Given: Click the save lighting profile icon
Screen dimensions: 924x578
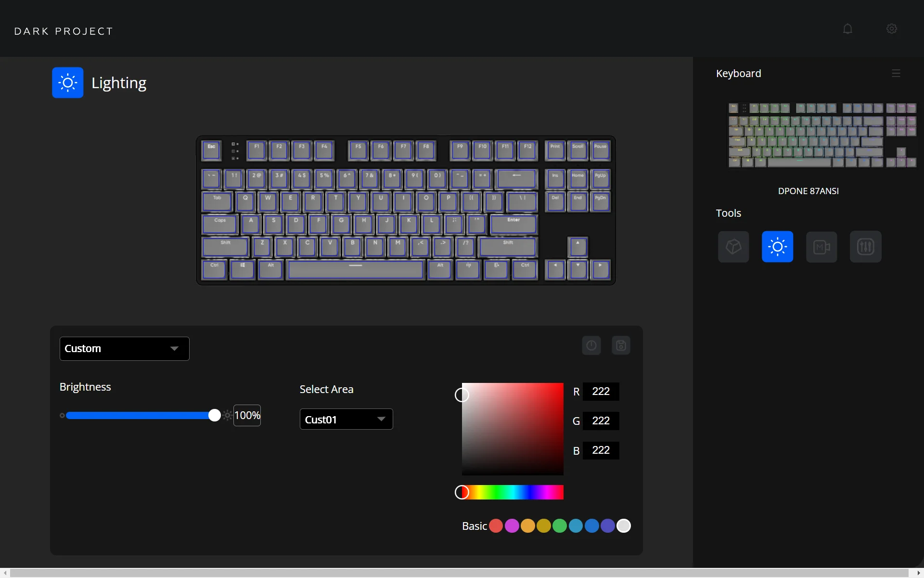Looking at the screenshot, I should click(621, 346).
